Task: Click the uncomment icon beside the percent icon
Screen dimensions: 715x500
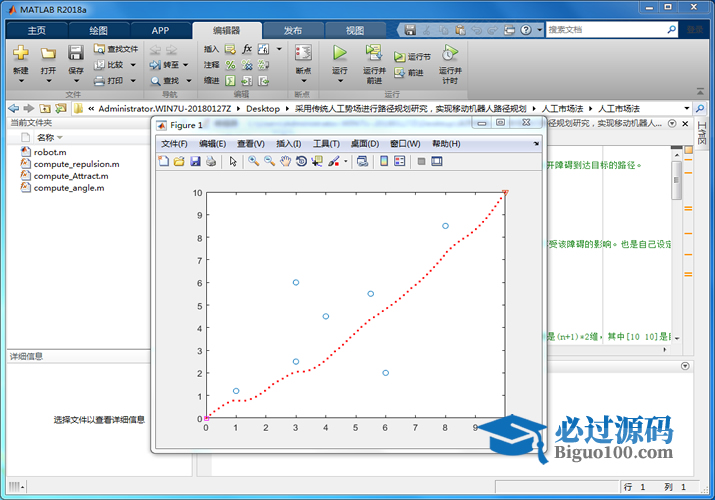Action: pyautogui.click(x=247, y=65)
